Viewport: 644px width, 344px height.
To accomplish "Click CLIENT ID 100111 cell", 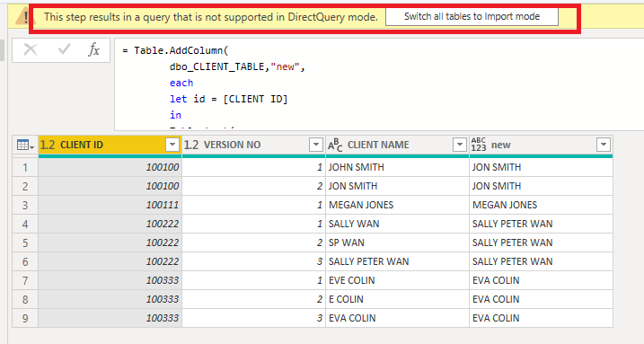I will coord(110,206).
